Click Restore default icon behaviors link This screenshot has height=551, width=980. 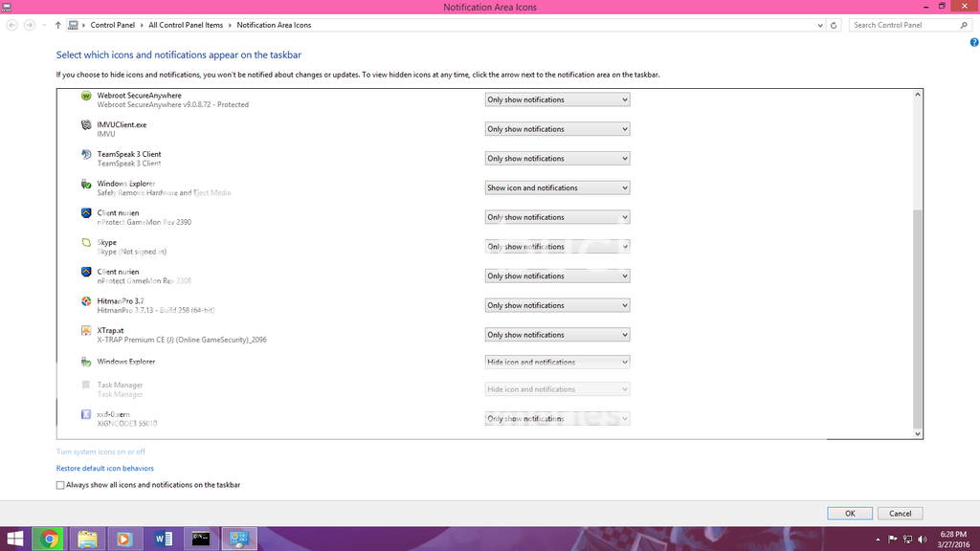click(104, 468)
